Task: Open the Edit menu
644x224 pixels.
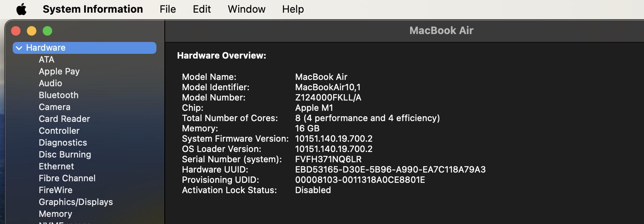Action: [x=202, y=9]
